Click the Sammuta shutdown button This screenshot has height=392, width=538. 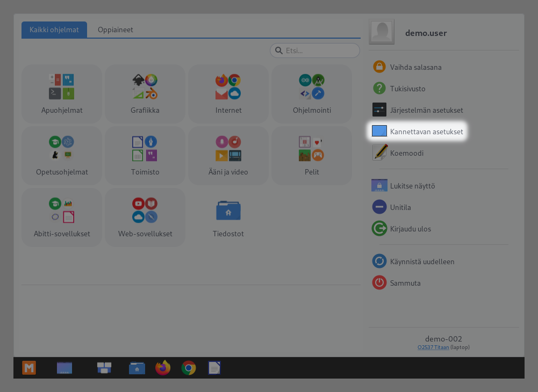click(405, 283)
